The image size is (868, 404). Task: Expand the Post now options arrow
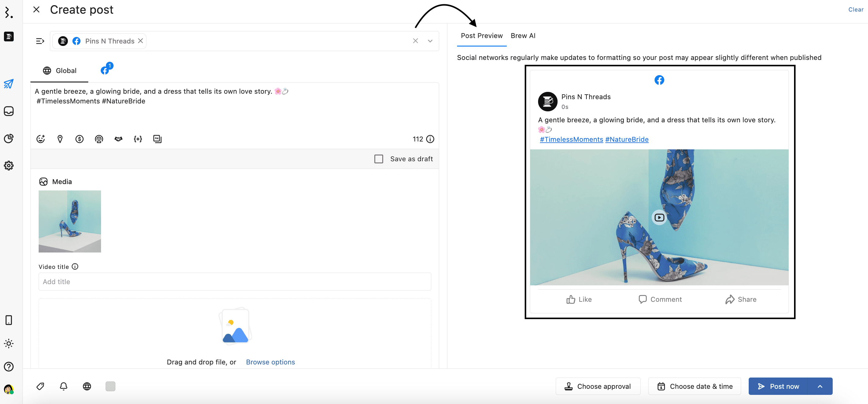click(820, 386)
